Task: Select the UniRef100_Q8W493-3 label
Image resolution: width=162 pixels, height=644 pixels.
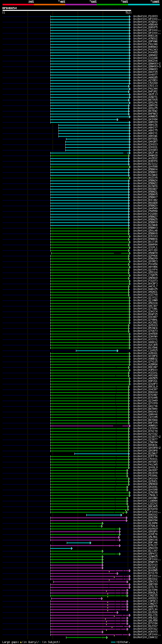Action: 147,67
